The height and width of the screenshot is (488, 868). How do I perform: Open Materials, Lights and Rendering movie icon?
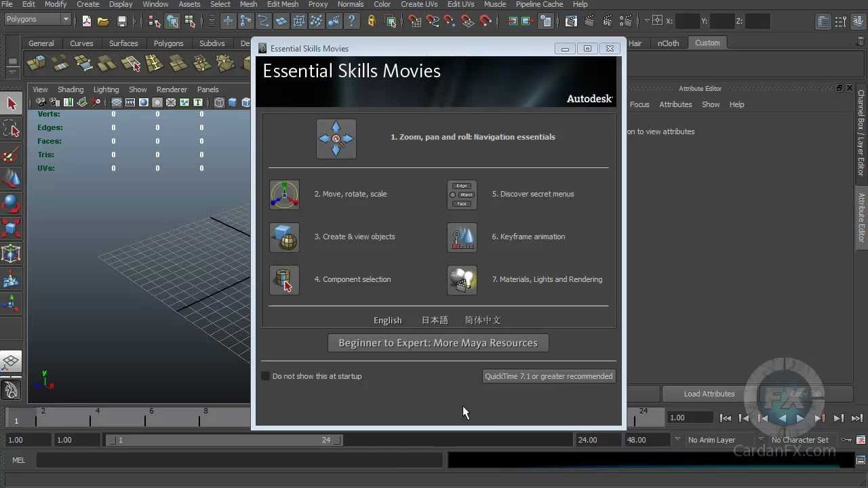pyautogui.click(x=462, y=280)
